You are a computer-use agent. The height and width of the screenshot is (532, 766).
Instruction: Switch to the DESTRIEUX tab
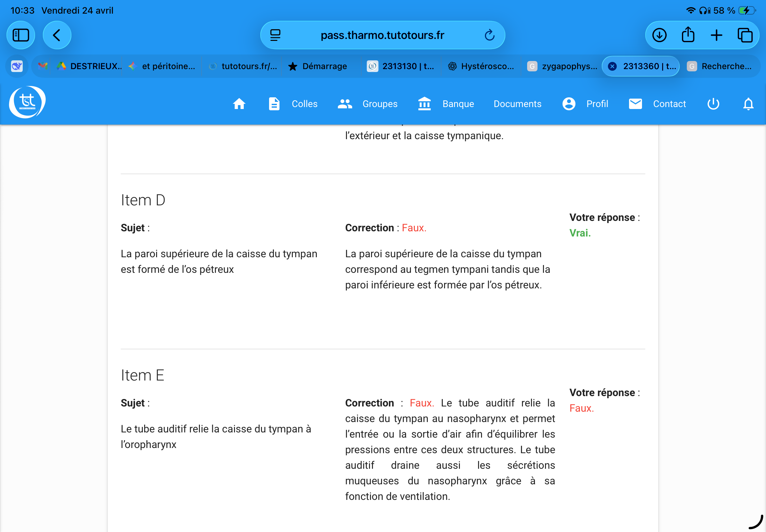click(89, 66)
